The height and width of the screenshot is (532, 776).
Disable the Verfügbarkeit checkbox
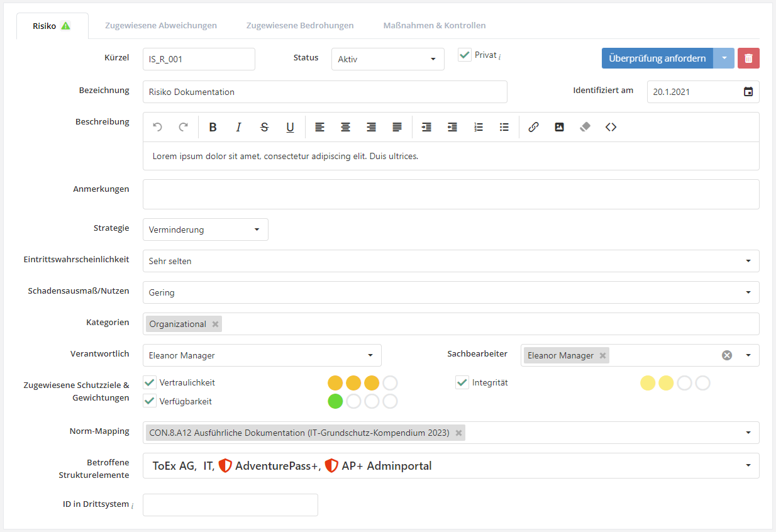150,401
